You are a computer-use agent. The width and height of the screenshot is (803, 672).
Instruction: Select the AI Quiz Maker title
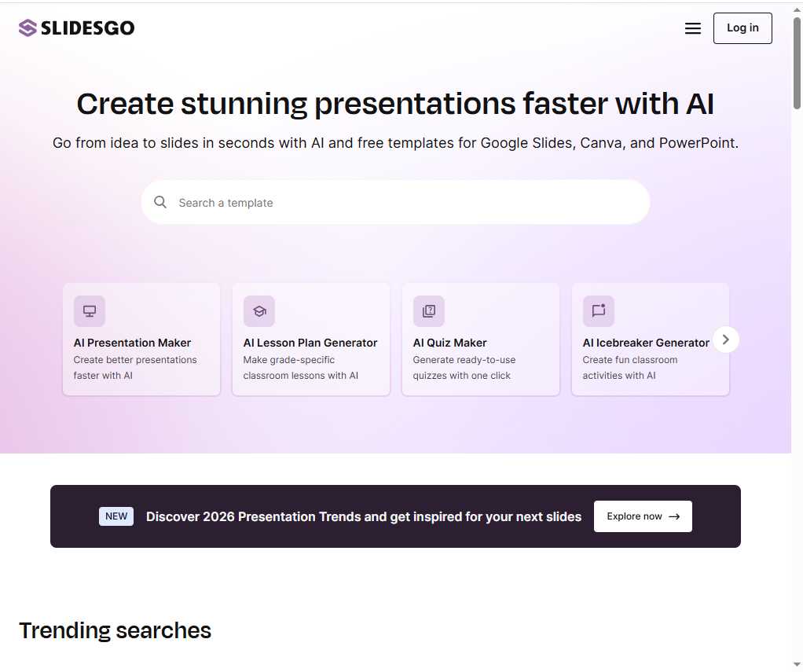pyautogui.click(x=449, y=343)
